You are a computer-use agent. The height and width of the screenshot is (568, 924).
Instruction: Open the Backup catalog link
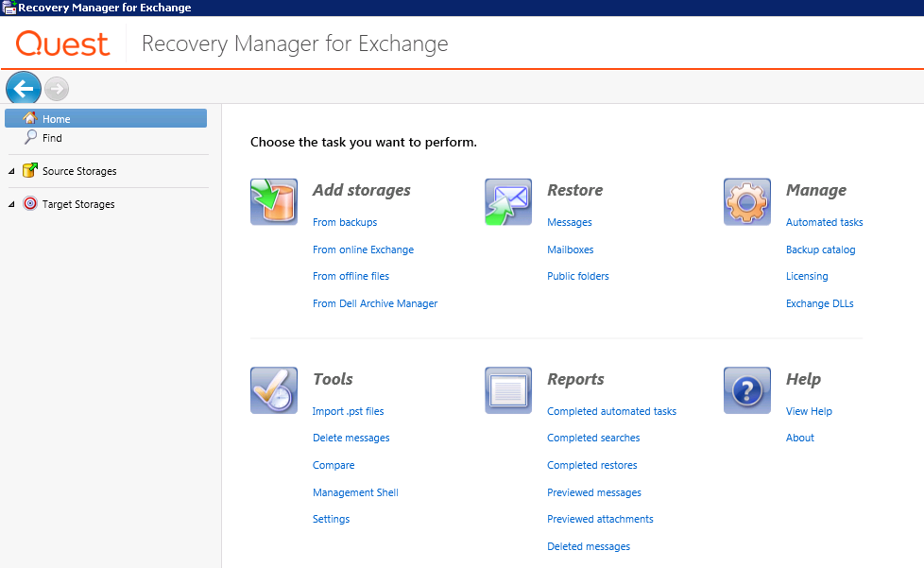click(x=820, y=250)
